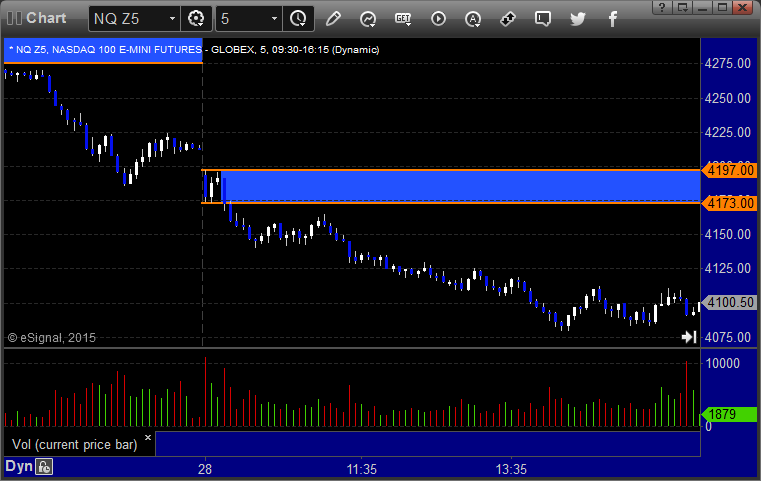The width and height of the screenshot is (761, 481).
Task: Click the symbol link diamond icon
Action: pyautogui.click(x=508, y=19)
